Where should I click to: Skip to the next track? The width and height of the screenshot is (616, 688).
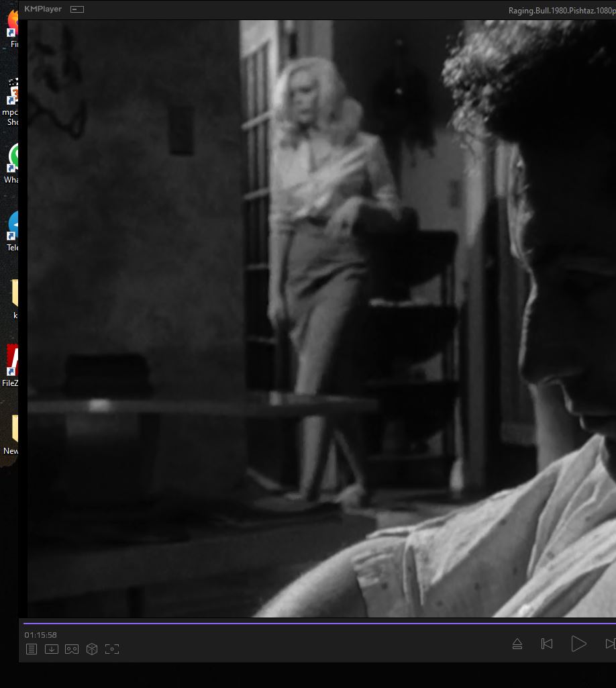609,644
